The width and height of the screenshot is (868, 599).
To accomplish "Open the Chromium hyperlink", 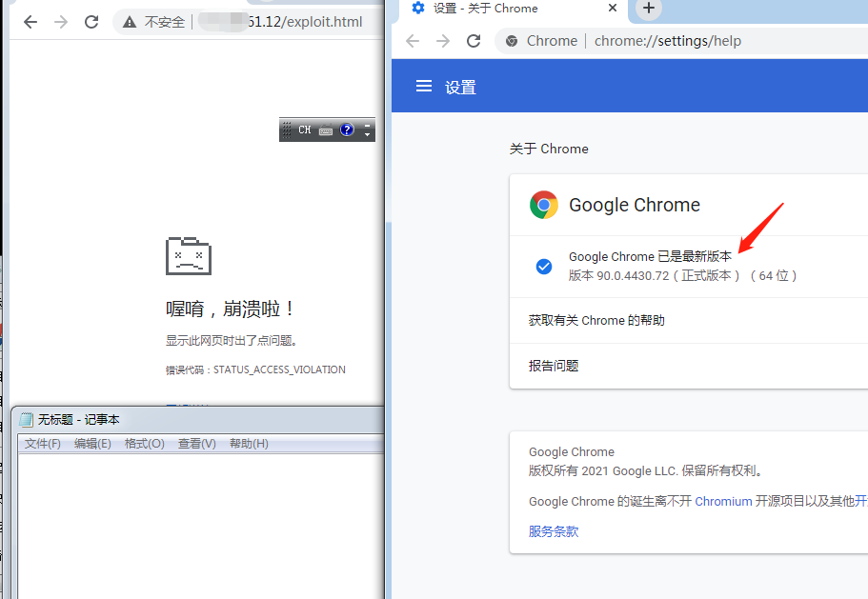I will pyautogui.click(x=723, y=501).
